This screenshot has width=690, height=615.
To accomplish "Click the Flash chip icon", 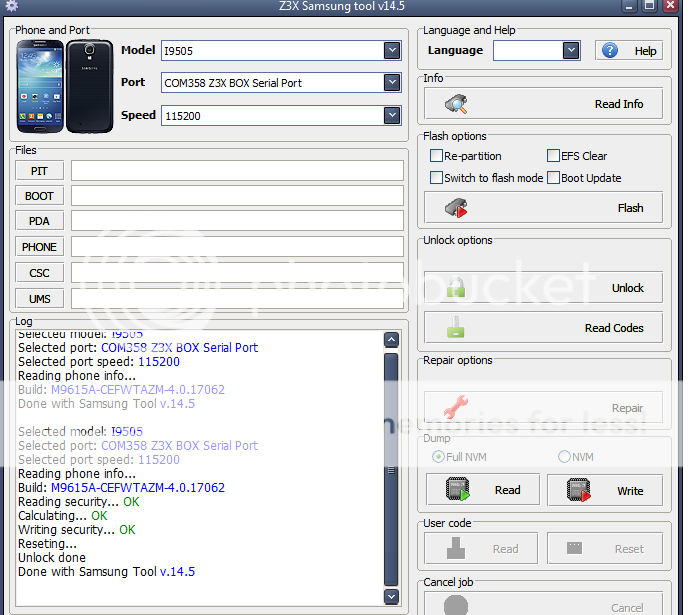I will [x=457, y=208].
